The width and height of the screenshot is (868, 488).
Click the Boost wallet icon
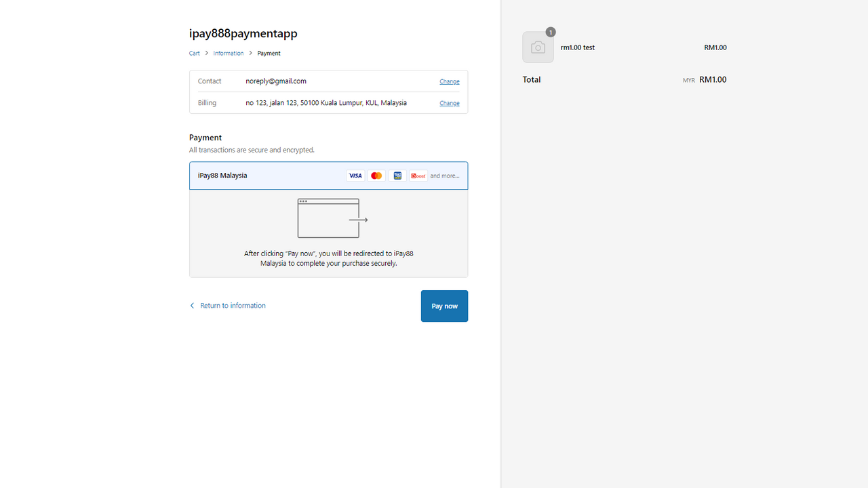coord(418,176)
